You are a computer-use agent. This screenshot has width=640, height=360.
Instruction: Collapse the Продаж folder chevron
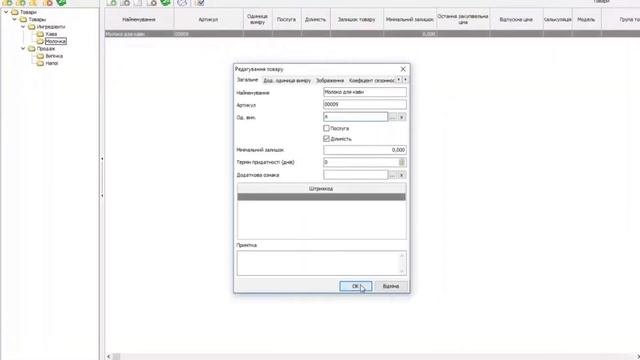coord(23,49)
